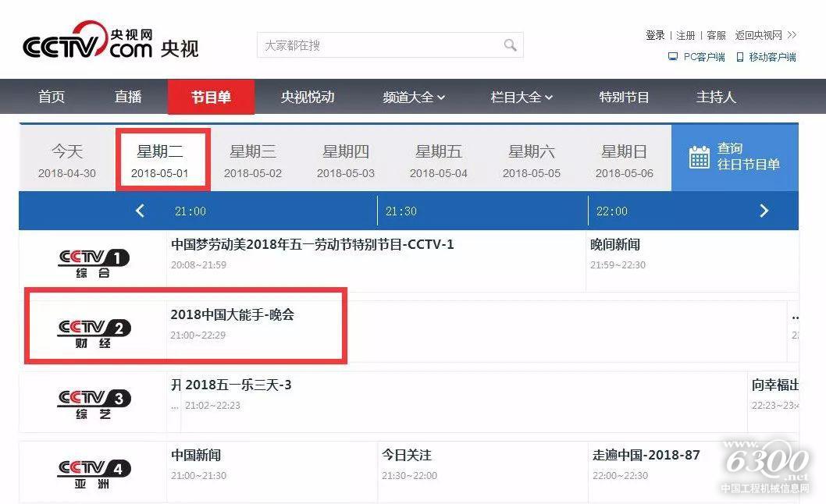Viewport: 826px width, 504px height.
Task: Click the 移动客户端 link
Action: coord(765,57)
